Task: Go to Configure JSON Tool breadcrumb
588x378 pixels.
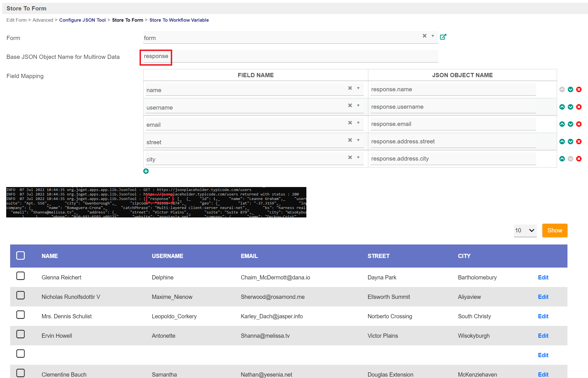Action: pyautogui.click(x=82, y=20)
